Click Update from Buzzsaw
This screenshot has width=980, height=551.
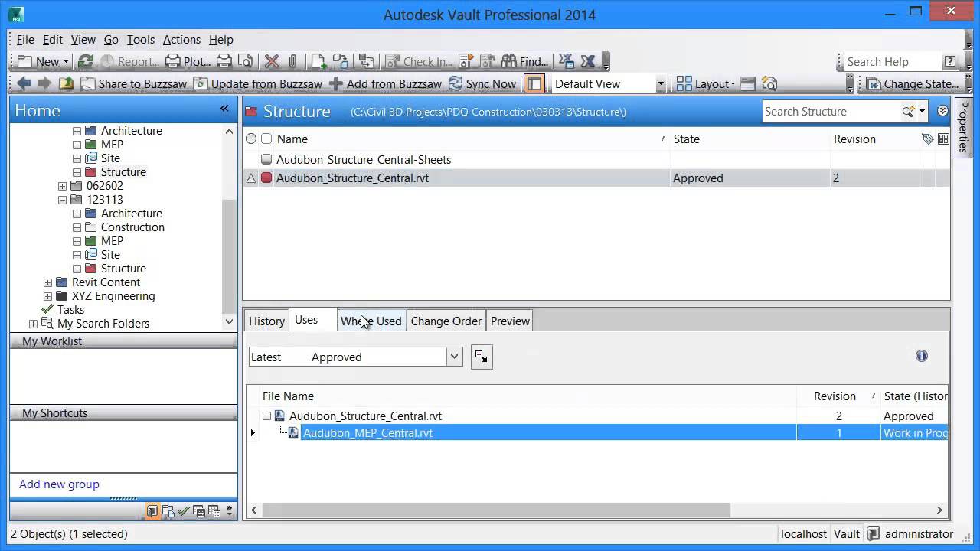click(x=257, y=83)
